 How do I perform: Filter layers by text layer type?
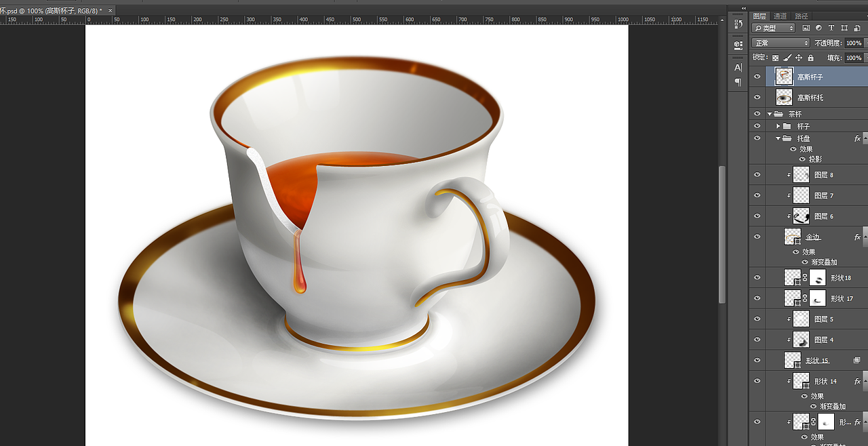831,28
